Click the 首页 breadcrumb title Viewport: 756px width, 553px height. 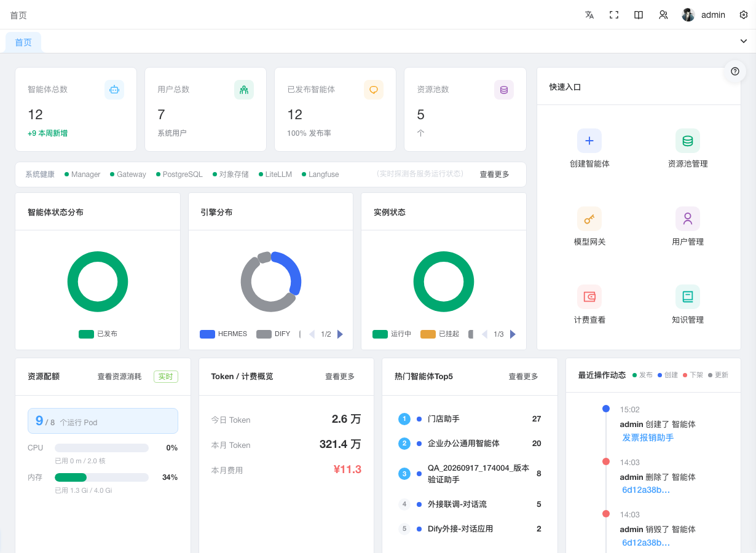(18, 15)
